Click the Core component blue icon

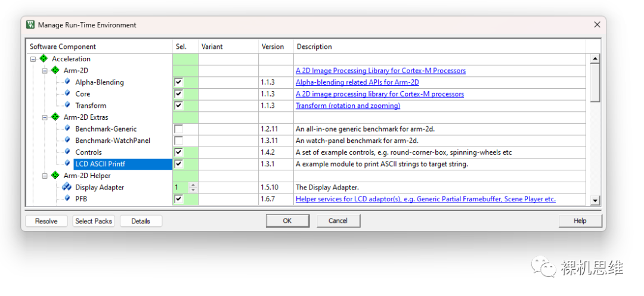[67, 94]
